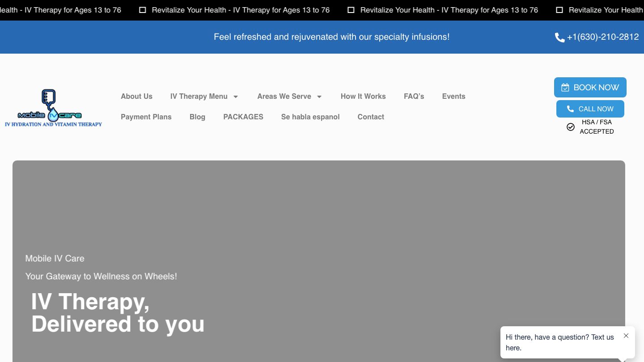This screenshot has width=644, height=362.
Task: Click the Se habla espanol link
Action: (x=310, y=117)
